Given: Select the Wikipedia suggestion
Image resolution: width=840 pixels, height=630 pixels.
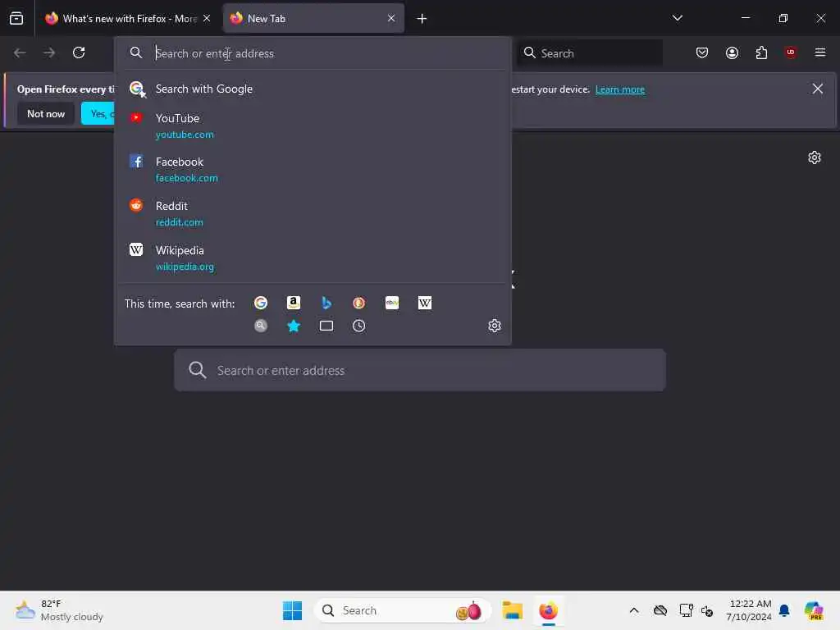Looking at the screenshot, I should tap(313, 258).
